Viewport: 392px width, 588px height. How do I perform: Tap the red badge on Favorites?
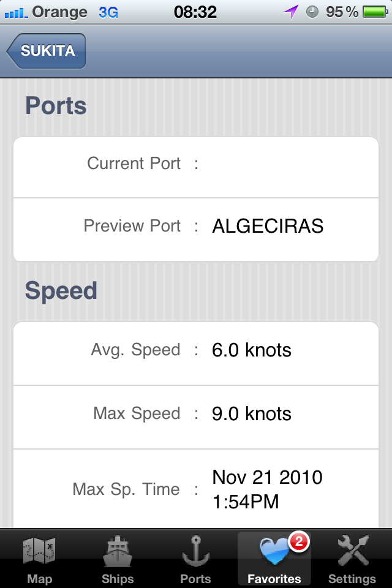pyautogui.click(x=298, y=541)
